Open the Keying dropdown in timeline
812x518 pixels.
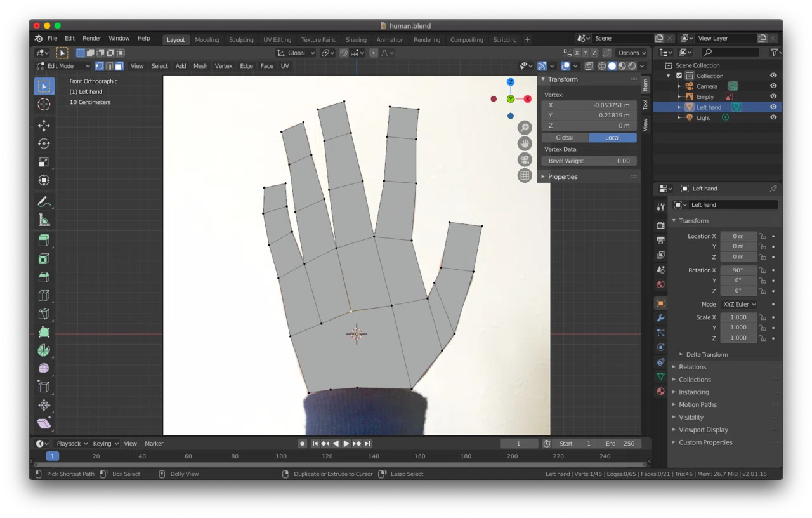pyautogui.click(x=105, y=444)
